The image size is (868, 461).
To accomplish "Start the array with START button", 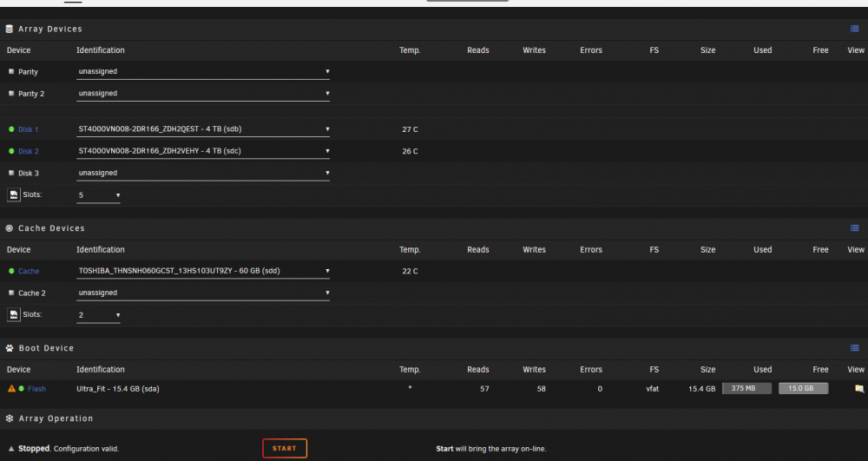I will coord(285,448).
